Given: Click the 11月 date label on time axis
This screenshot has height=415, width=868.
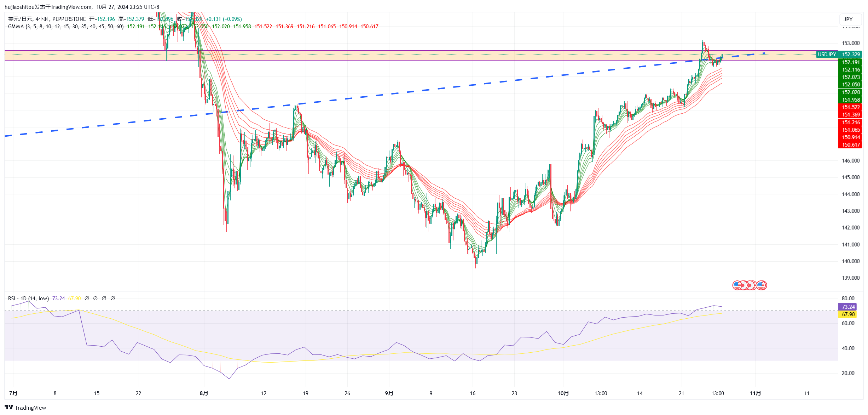Looking at the screenshot, I should pos(755,393).
